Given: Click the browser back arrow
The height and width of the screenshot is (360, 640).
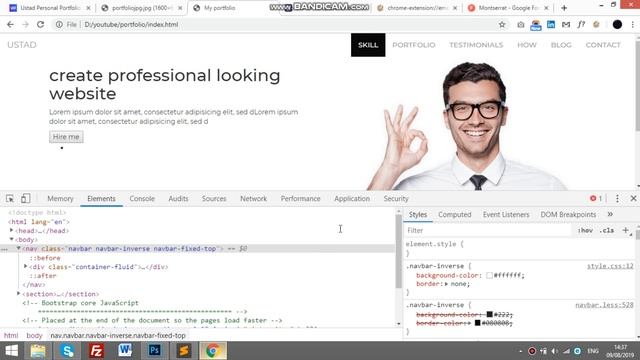Looking at the screenshot, I should (10, 24).
